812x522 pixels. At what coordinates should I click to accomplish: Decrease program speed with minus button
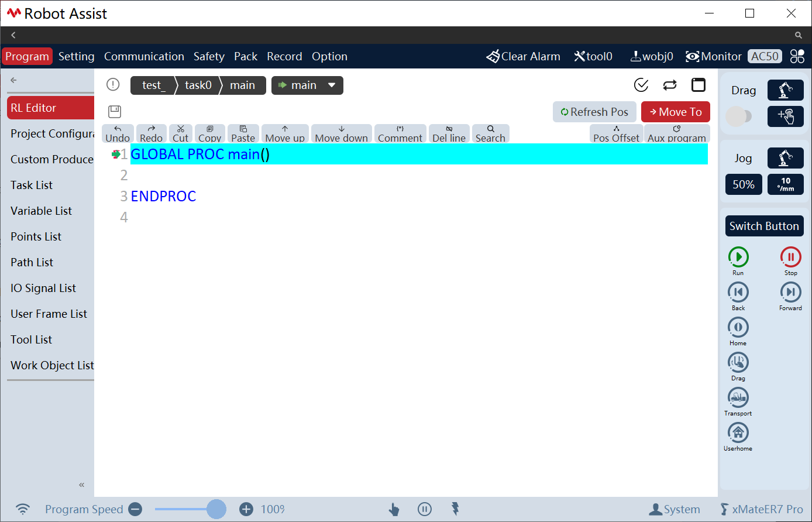(x=135, y=509)
